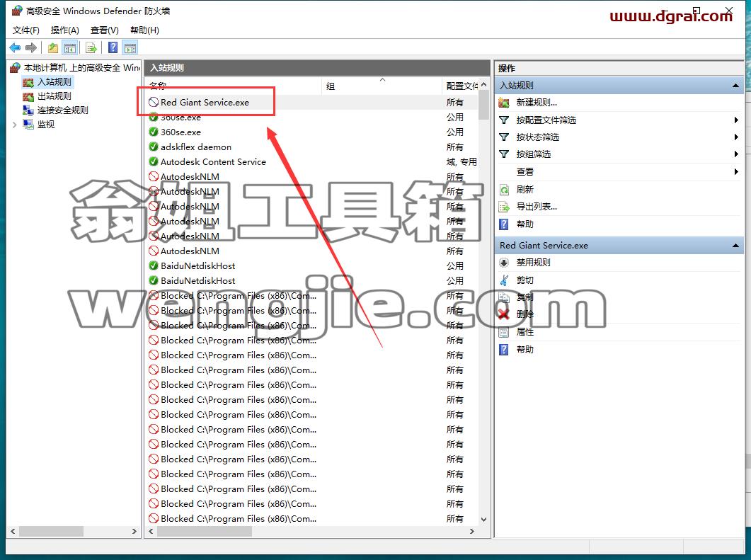Click the rule list horizontal scrollbar thumb
The height and width of the screenshot is (560, 751).
coord(205,531)
